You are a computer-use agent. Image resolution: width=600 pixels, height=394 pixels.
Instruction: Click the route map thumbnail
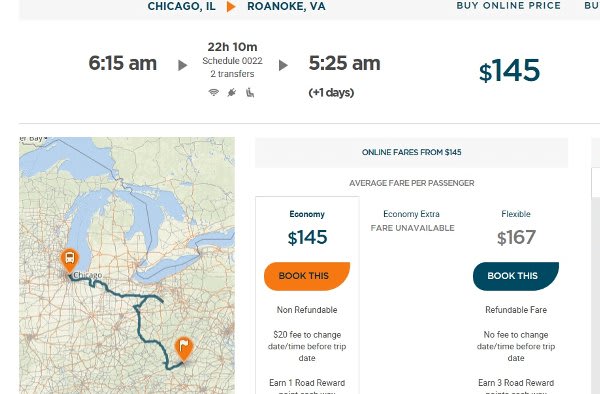point(127,265)
